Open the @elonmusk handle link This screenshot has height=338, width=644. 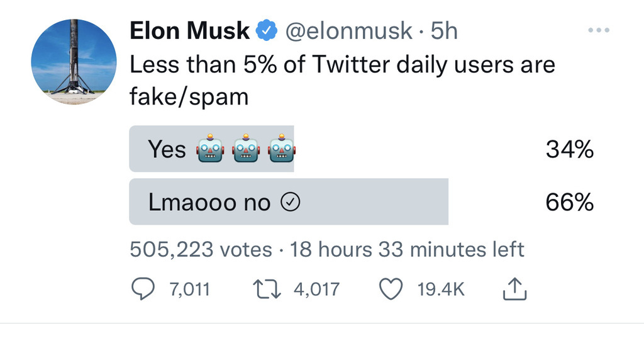(349, 31)
